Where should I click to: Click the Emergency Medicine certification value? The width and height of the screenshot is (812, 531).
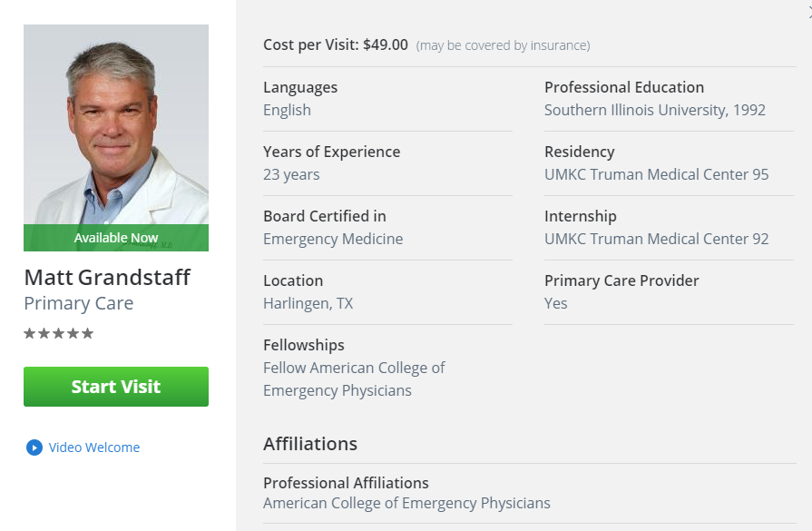point(333,239)
